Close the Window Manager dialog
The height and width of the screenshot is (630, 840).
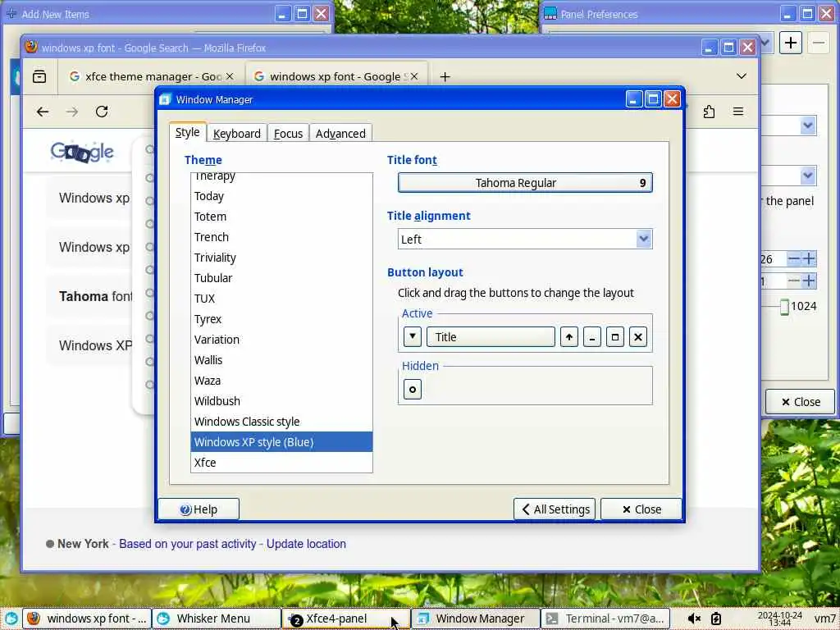(x=641, y=509)
